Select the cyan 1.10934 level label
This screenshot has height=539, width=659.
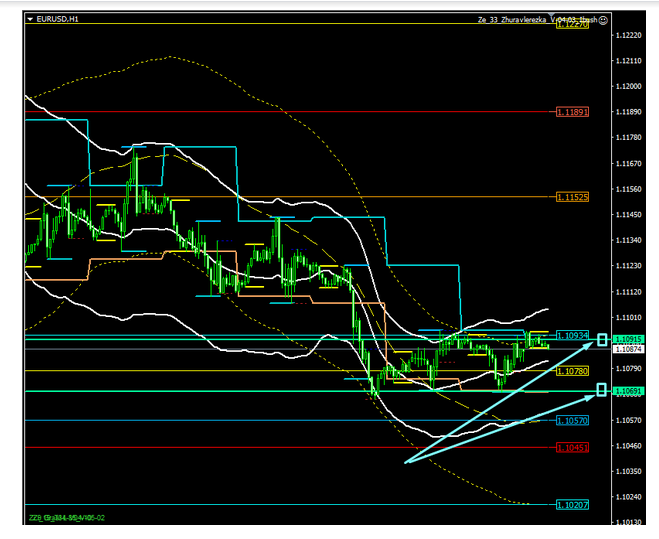pos(572,336)
